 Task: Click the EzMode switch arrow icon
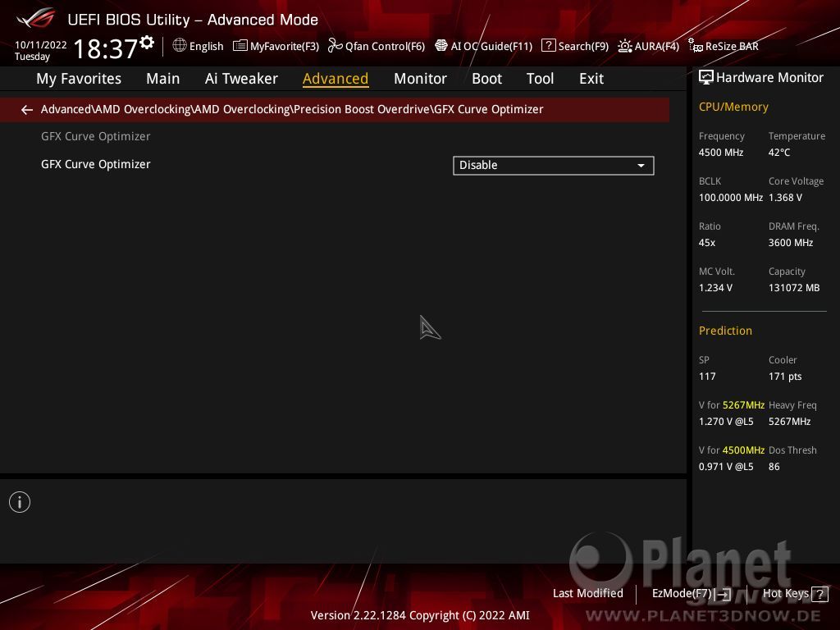pos(724,594)
